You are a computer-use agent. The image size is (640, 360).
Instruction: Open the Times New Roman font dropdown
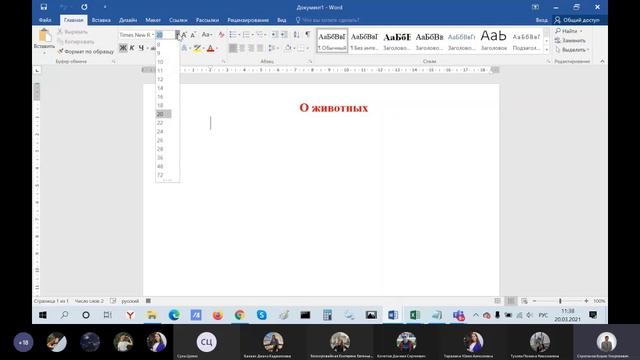(153, 35)
